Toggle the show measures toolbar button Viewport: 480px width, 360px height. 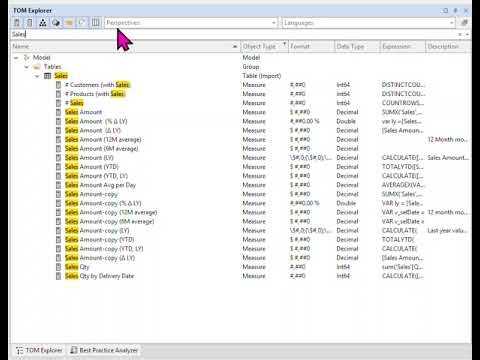[17, 23]
